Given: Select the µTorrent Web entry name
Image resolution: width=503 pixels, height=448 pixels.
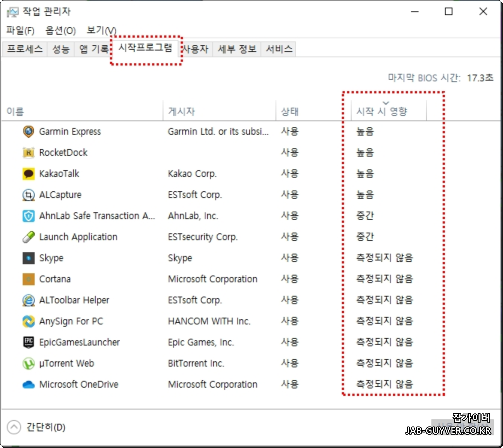Looking at the screenshot, I should coord(67,364).
